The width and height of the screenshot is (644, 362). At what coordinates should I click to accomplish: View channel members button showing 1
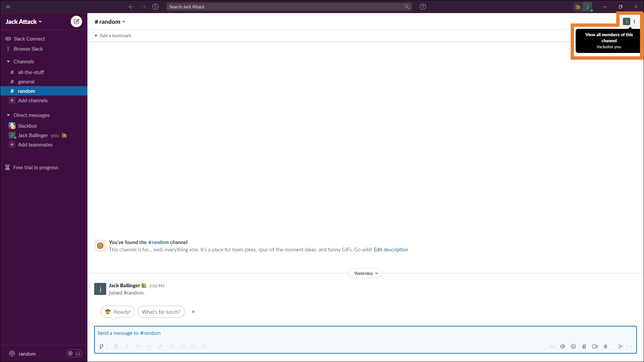point(630,21)
